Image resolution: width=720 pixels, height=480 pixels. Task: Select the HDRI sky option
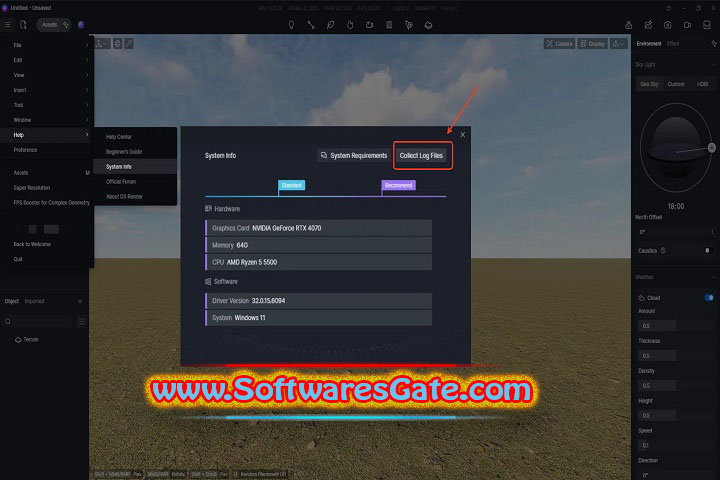click(702, 84)
